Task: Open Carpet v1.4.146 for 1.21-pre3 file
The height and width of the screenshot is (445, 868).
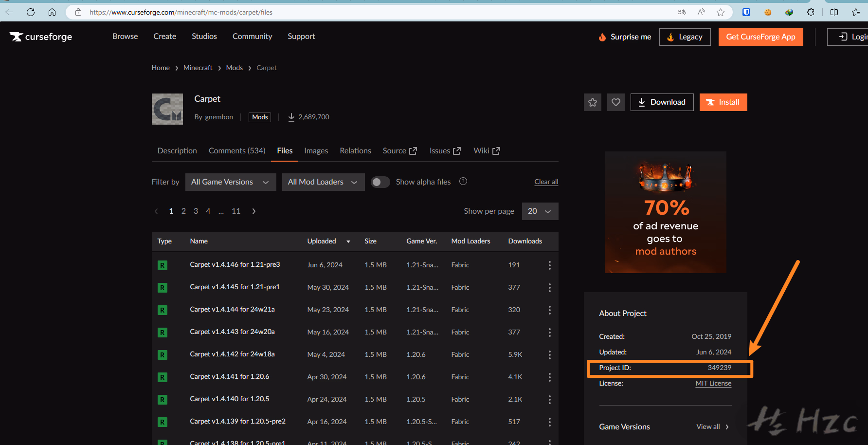Action: (235, 264)
